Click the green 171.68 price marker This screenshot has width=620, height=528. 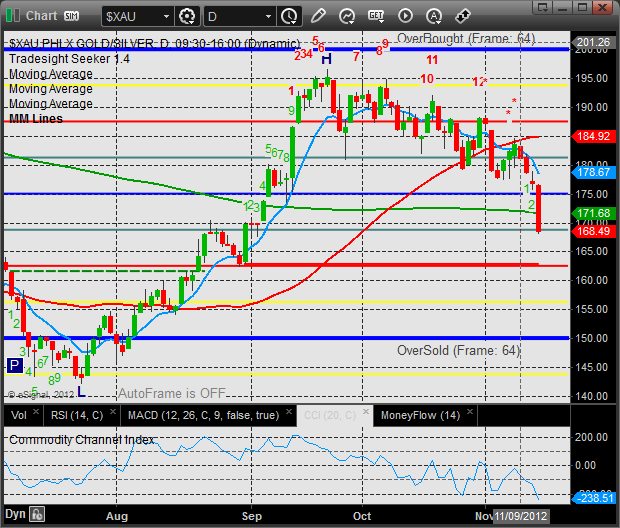[x=594, y=213]
